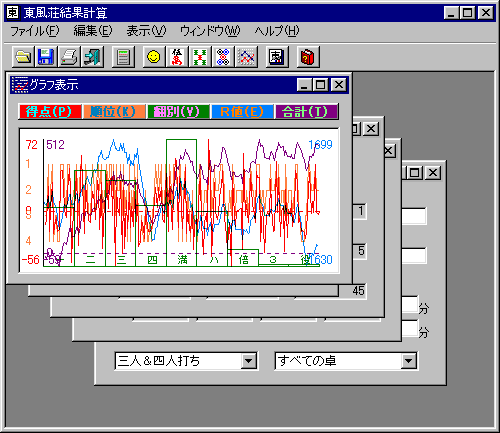Click the line graph toolbar icon

click(x=246, y=57)
